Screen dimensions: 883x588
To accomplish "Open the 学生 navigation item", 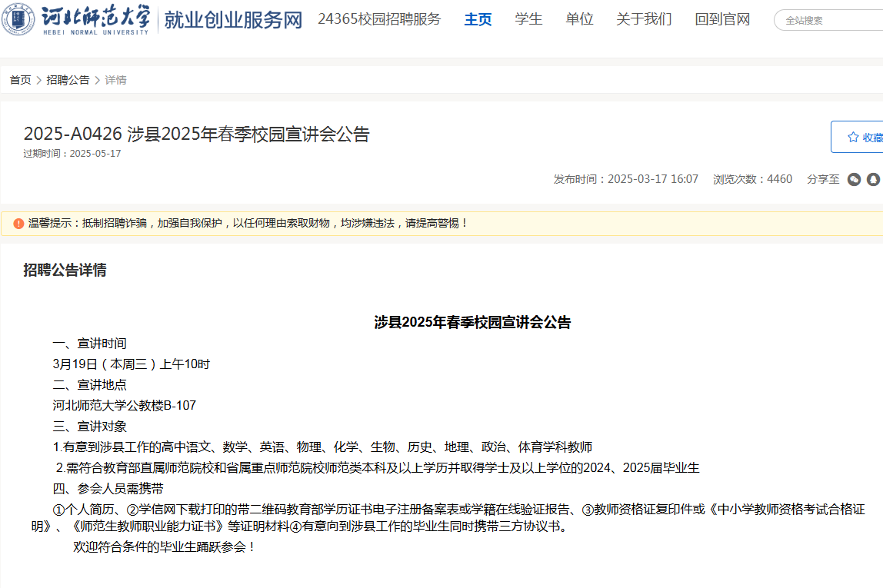I will (x=528, y=19).
